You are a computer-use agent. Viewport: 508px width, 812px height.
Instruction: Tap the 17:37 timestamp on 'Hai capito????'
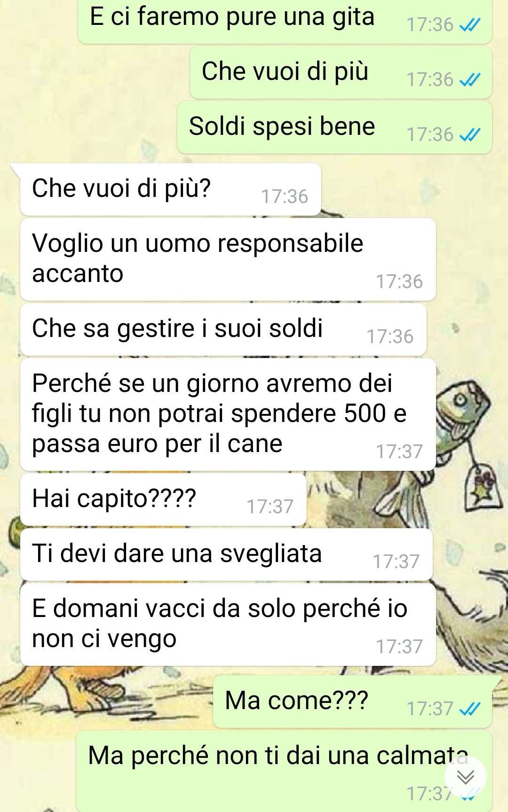pyautogui.click(x=270, y=507)
